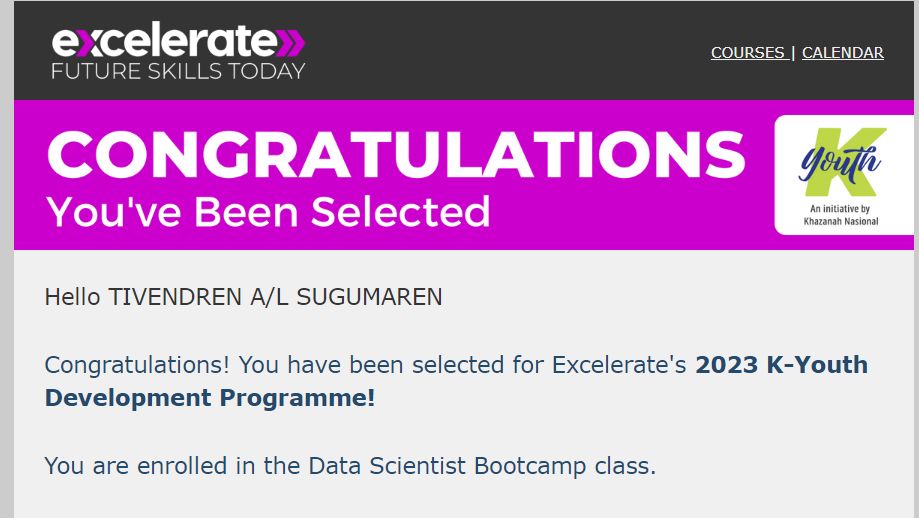919x518 pixels.
Task: Click the magenta 'x' in the excelerate wordmark
Action: [87, 43]
